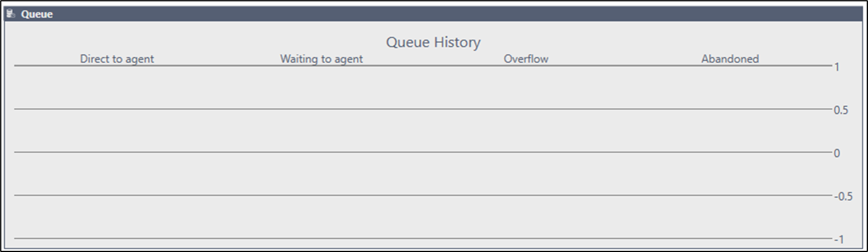The width and height of the screenshot is (868, 252).
Task: Click empty plot area below Abandoned label
Action: [x=730, y=87]
